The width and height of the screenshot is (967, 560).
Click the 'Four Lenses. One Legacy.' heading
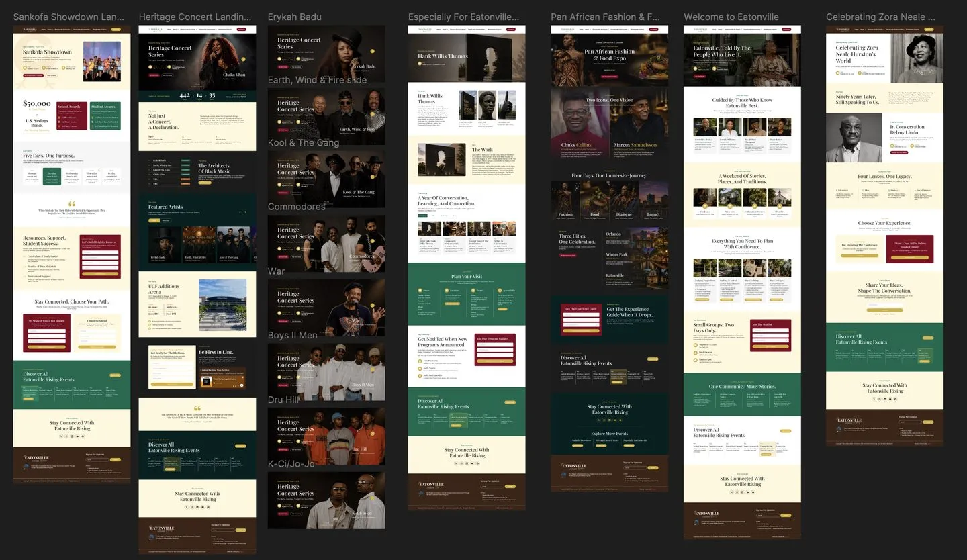coord(884,177)
